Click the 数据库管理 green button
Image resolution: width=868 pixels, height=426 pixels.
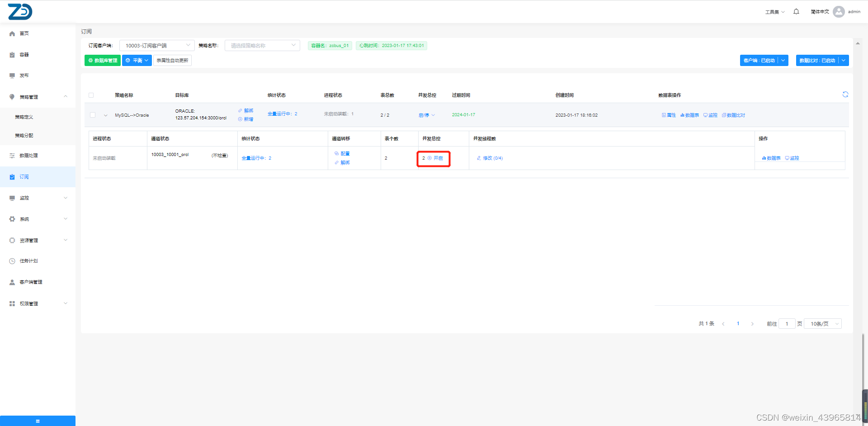[x=103, y=60]
